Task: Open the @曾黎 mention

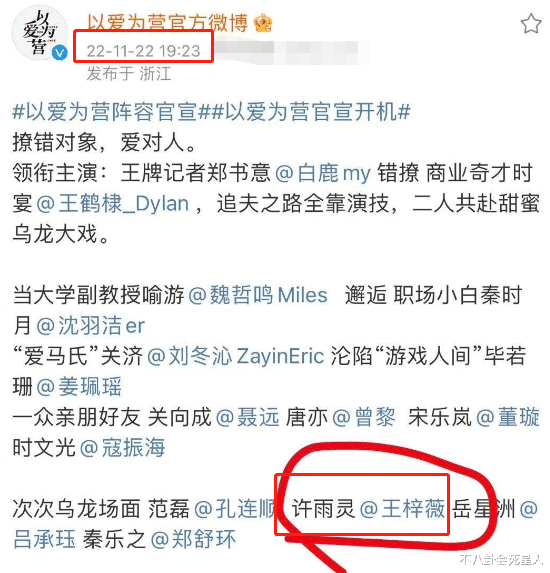Action: point(364,417)
